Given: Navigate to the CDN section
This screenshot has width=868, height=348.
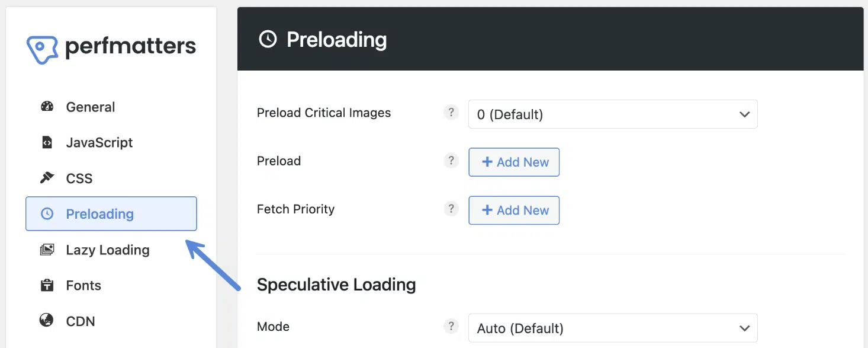Looking at the screenshot, I should 79,321.
